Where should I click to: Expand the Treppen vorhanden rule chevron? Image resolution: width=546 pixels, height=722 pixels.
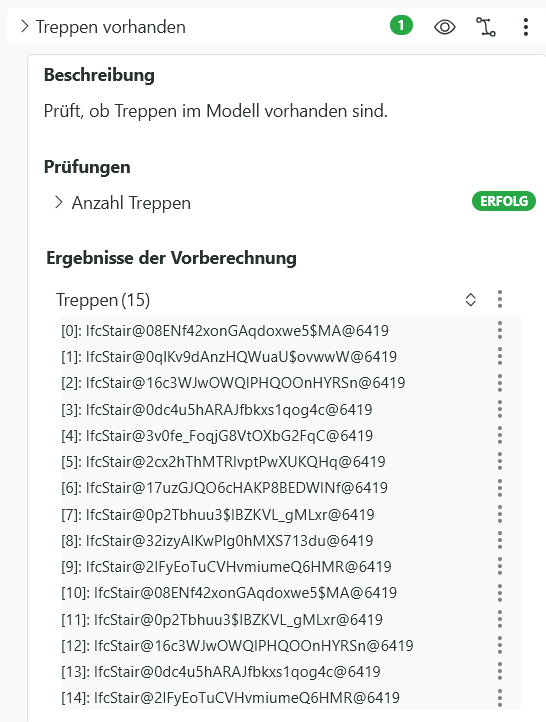pyautogui.click(x=25, y=26)
